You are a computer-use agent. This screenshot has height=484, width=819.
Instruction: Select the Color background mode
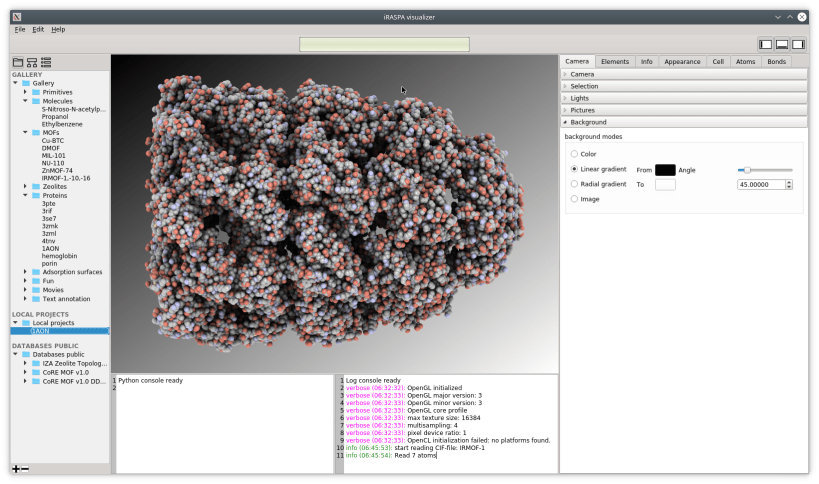574,154
